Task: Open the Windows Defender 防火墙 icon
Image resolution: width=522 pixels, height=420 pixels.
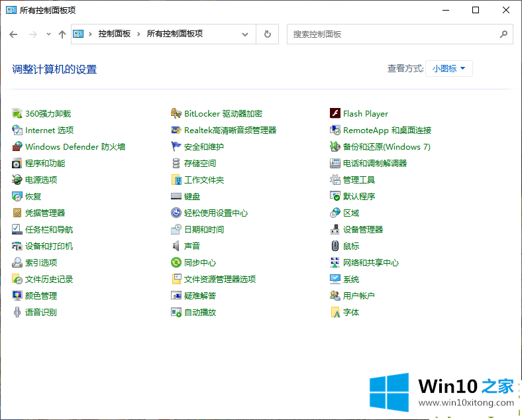Action: tap(17, 147)
